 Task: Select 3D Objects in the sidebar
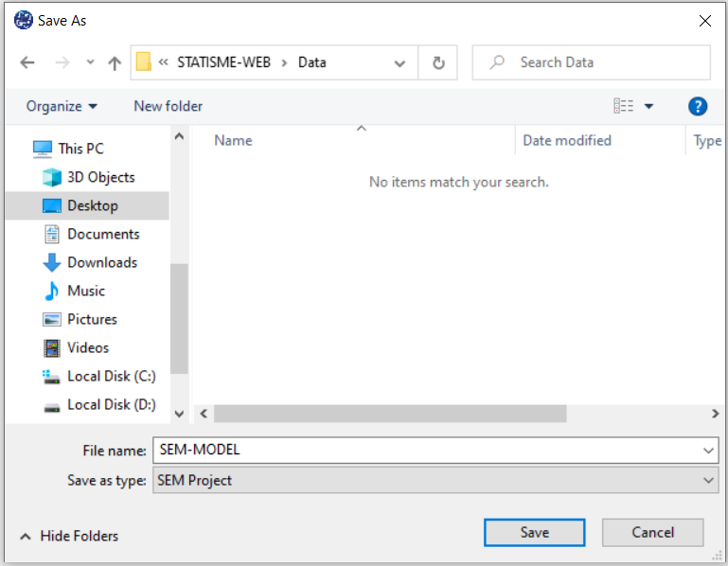tap(100, 177)
